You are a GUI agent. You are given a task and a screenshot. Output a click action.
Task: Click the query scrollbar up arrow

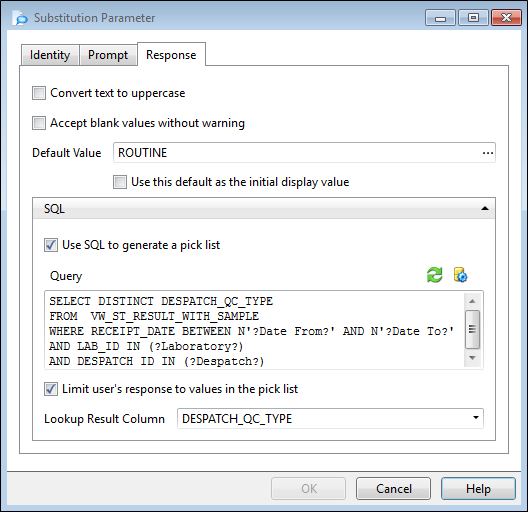pos(472,301)
